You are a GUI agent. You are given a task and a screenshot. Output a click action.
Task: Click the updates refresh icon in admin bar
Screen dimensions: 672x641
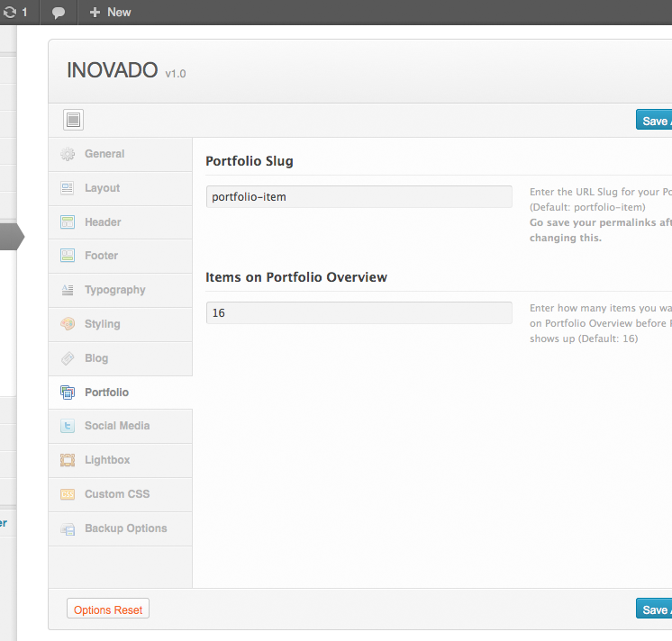[x=9, y=12]
